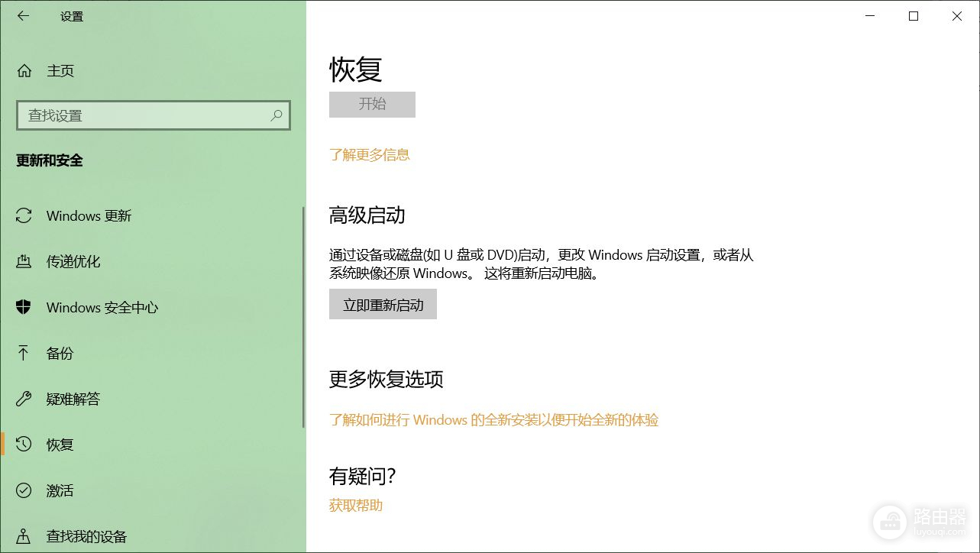Click the Windows 安全中心 shield icon
This screenshot has height=553, width=980.
(24, 308)
